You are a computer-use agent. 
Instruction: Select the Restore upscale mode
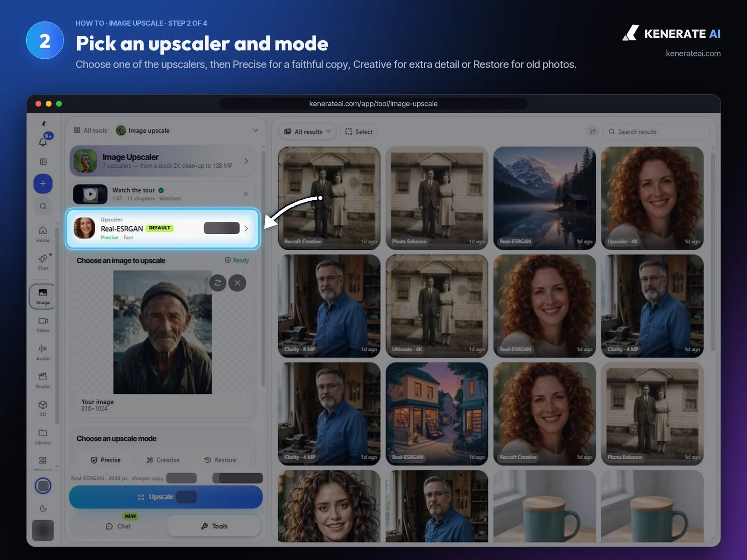pyautogui.click(x=220, y=460)
